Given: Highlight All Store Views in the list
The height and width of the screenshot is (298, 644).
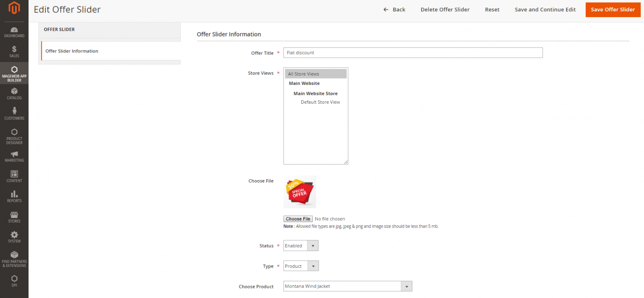Looking at the screenshot, I should click(x=303, y=73).
